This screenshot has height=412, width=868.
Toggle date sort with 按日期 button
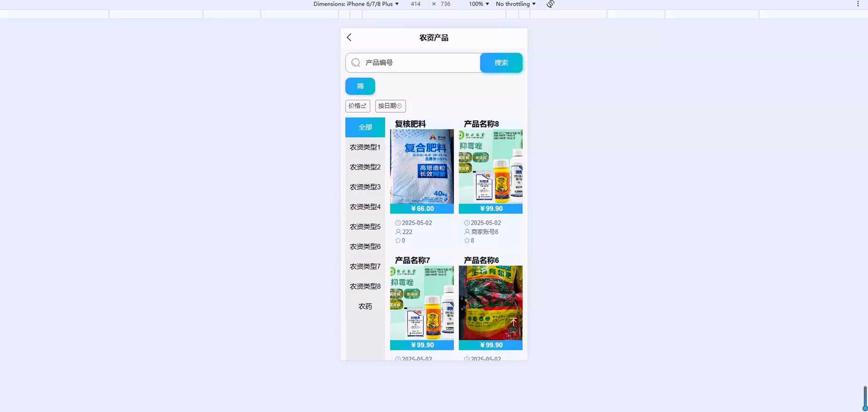pos(390,106)
